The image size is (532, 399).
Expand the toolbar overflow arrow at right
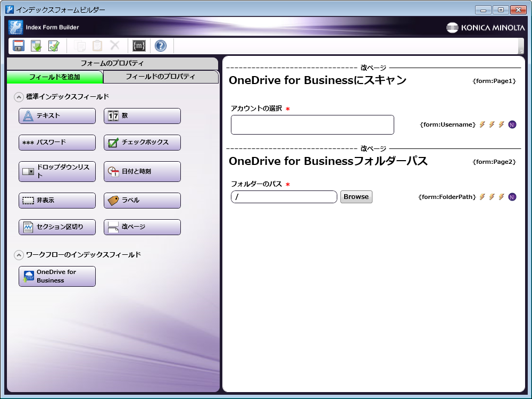click(x=521, y=51)
